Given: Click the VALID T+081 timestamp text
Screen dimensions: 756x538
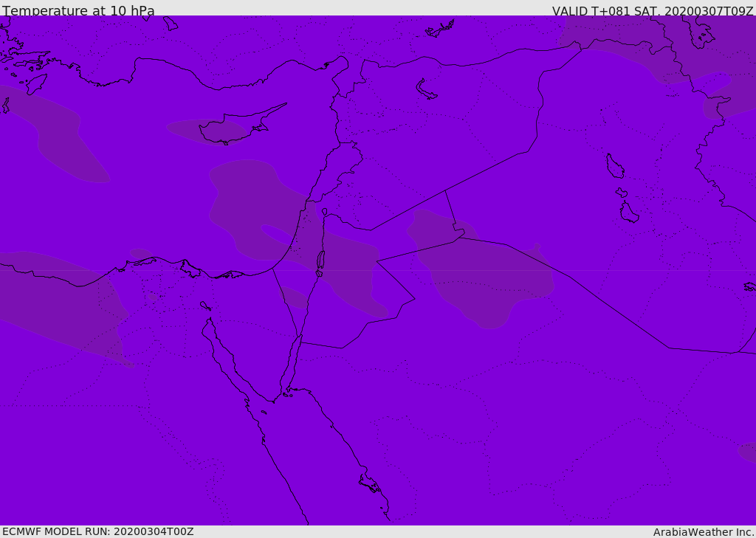Looking at the screenshot, I should click(x=653, y=11).
